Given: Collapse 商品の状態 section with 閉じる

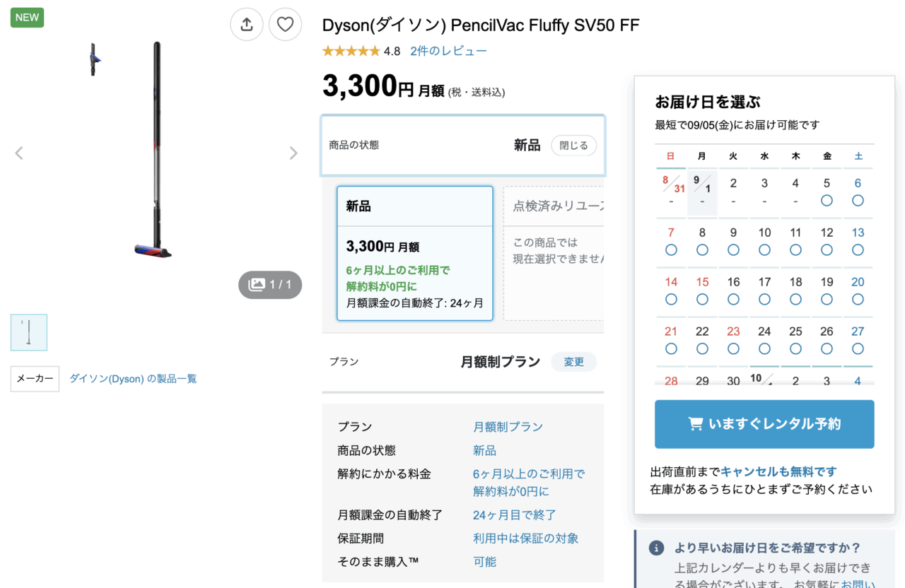Looking at the screenshot, I should pos(573,146).
